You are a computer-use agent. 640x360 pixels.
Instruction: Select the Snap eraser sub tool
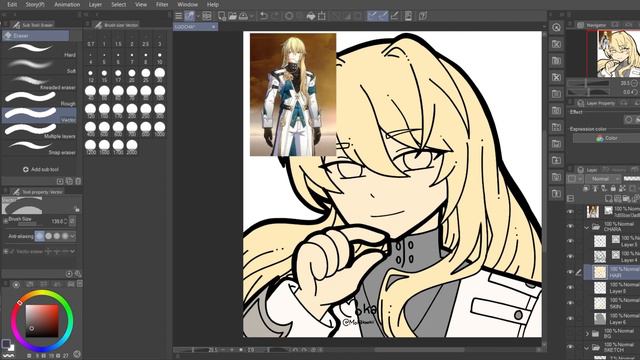39,147
